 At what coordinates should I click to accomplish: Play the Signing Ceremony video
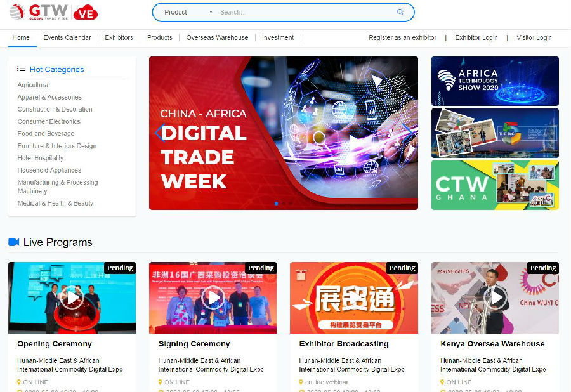pos(213,297)
